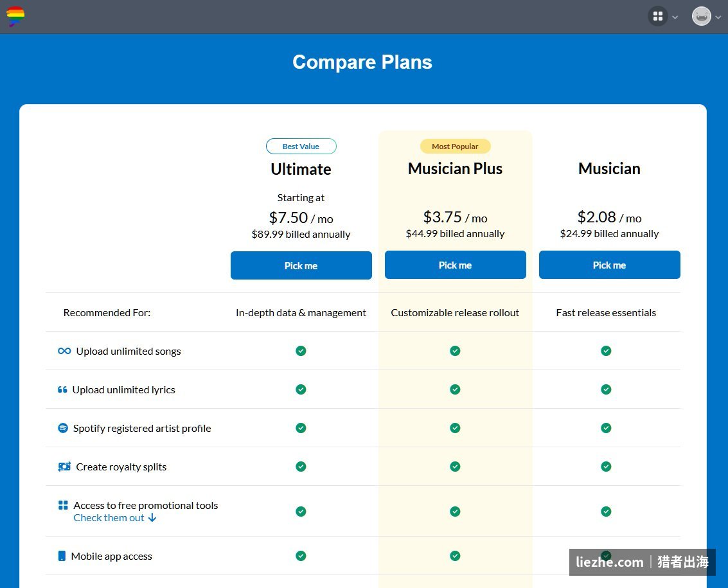Screen dimensions: 728x588
Task: Click the infinity icon for unlimited songs
Action: (64, 351)
